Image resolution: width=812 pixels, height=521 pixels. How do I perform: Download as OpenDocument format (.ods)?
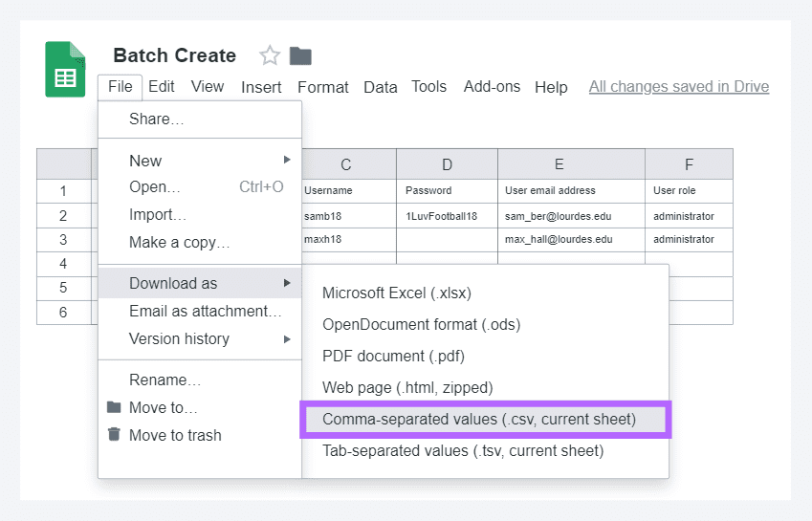(x=485, y=324)
